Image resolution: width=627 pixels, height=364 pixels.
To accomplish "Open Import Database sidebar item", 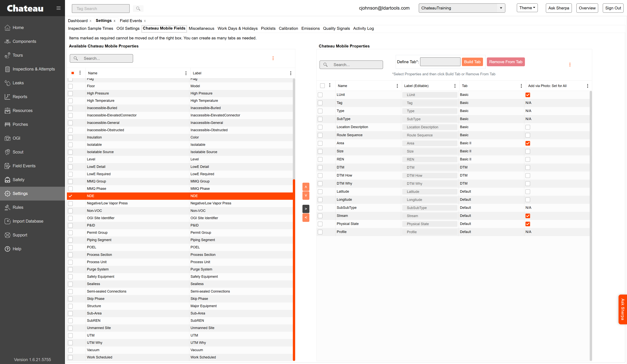I will [x=28, y=221].
